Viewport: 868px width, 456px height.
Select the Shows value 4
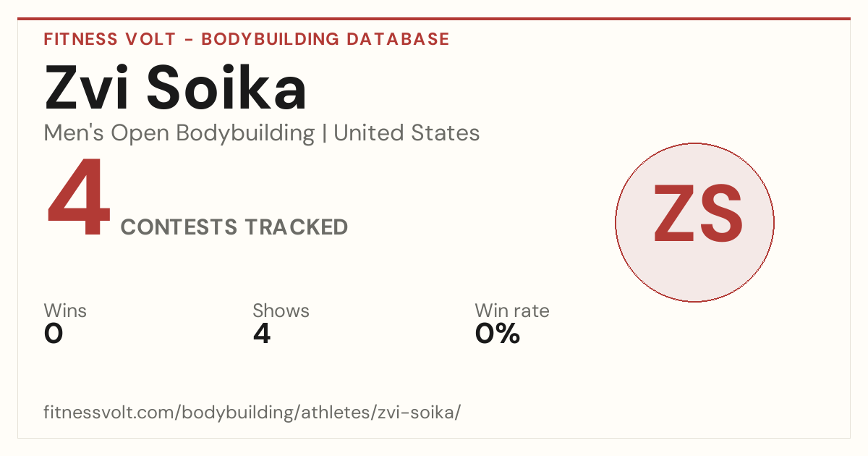click(x=262, y=334)
